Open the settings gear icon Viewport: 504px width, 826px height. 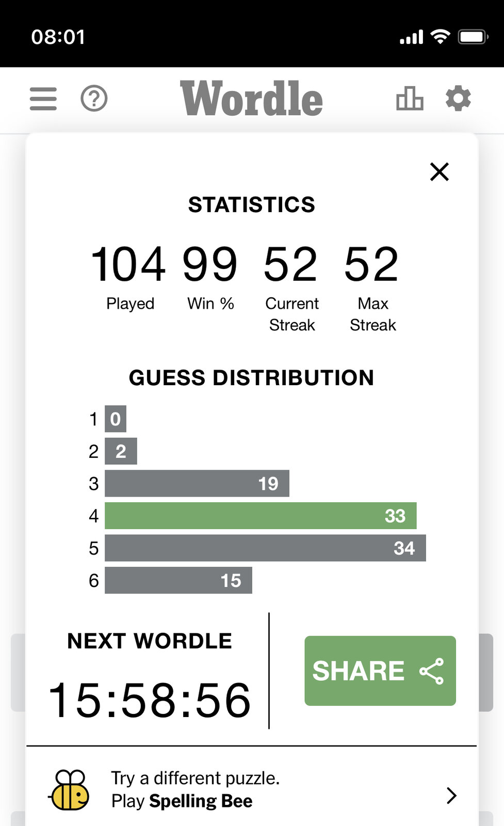click(x=458, y=98)
